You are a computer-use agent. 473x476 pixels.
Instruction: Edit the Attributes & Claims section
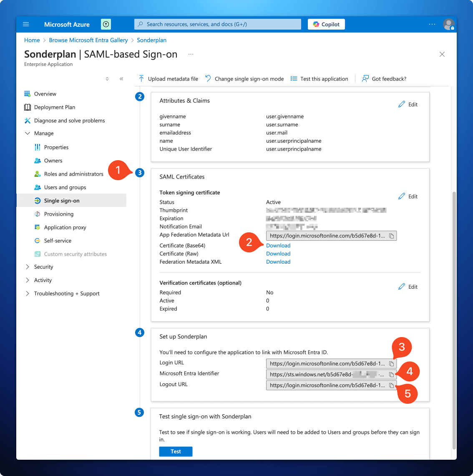click(x=408, y=104)
